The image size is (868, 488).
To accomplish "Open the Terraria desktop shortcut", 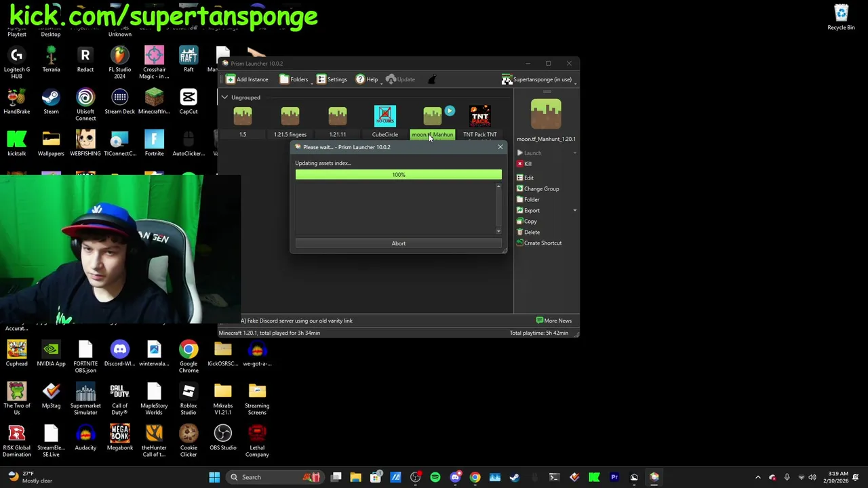I will tap(51, 59).
